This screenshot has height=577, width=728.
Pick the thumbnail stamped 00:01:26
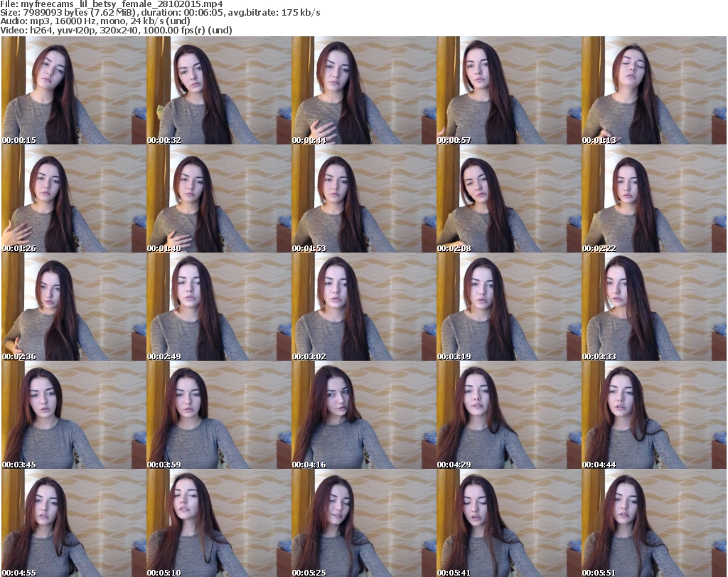click(74, 198)
